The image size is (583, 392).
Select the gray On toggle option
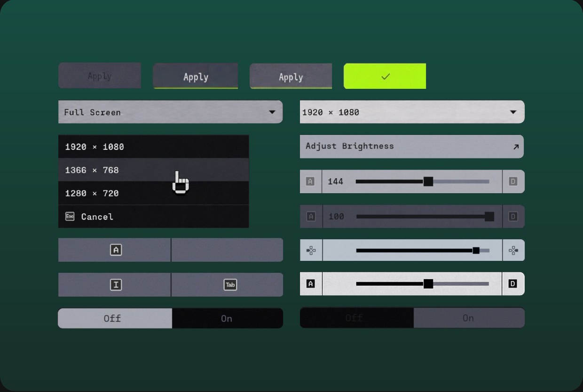pos(469,318)
